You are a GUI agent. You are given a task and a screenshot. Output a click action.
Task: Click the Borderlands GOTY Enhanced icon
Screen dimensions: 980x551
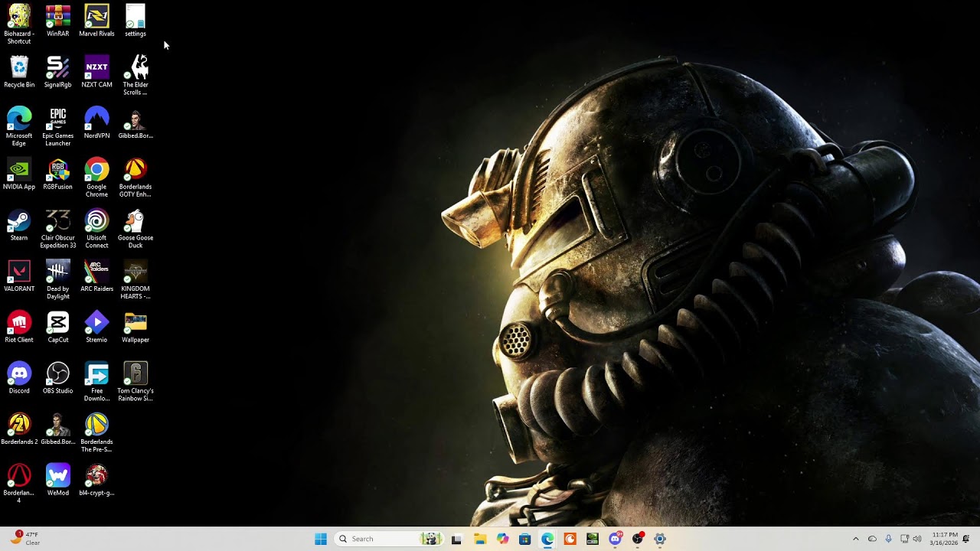point(136,178)
